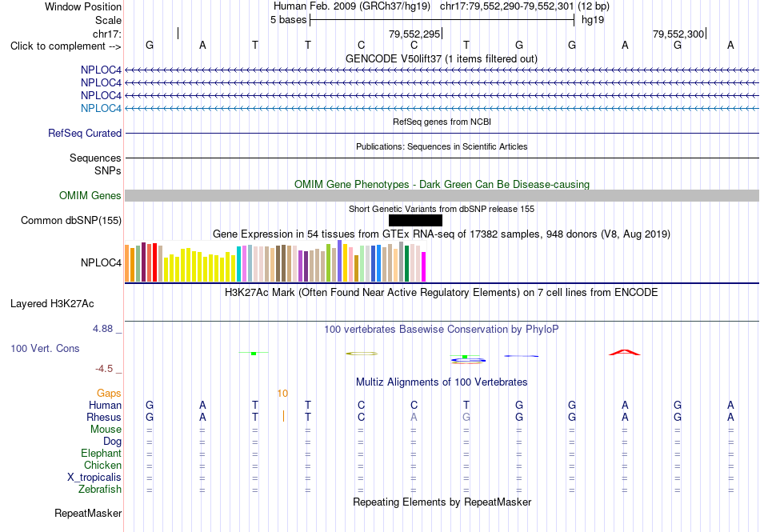The height and width of the screenshot is (532, 760).
Task: Click the orange gap count 10
Action: pyautogui.click(x=282, y=394)
